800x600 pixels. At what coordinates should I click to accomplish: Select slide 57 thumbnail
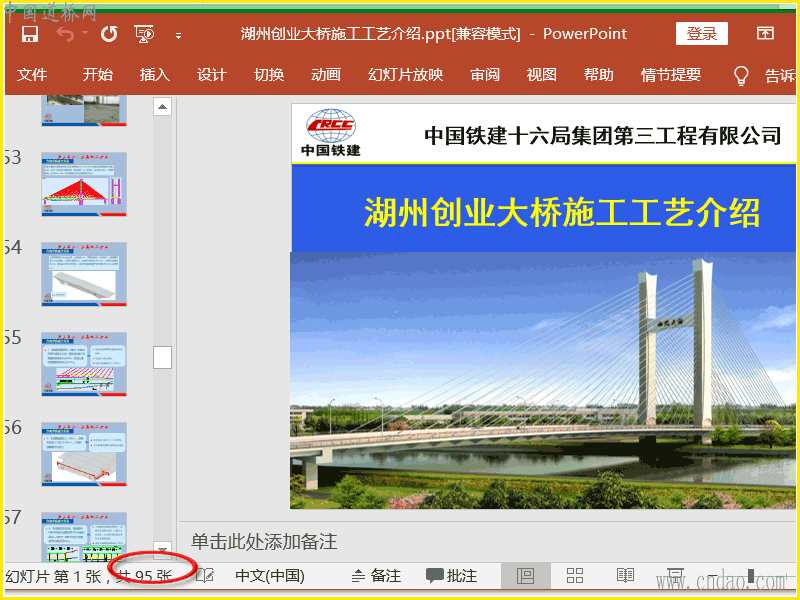(84, 537)
